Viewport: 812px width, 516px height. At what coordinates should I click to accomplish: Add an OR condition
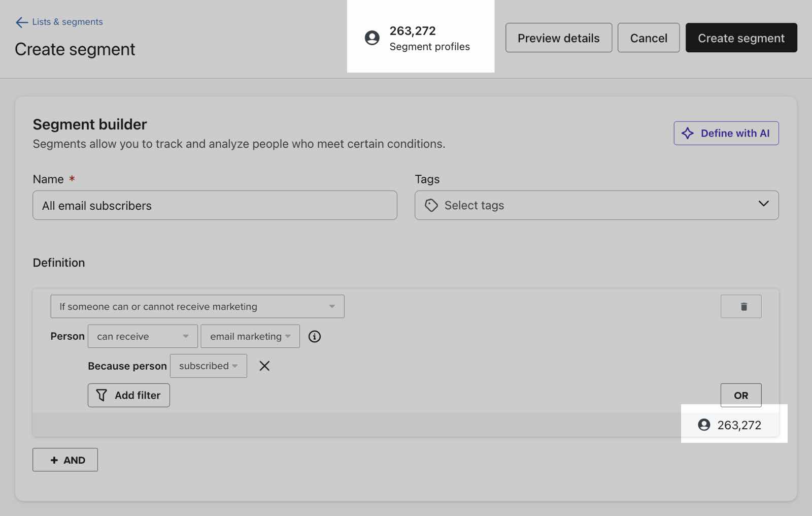[x=741, y=395]
